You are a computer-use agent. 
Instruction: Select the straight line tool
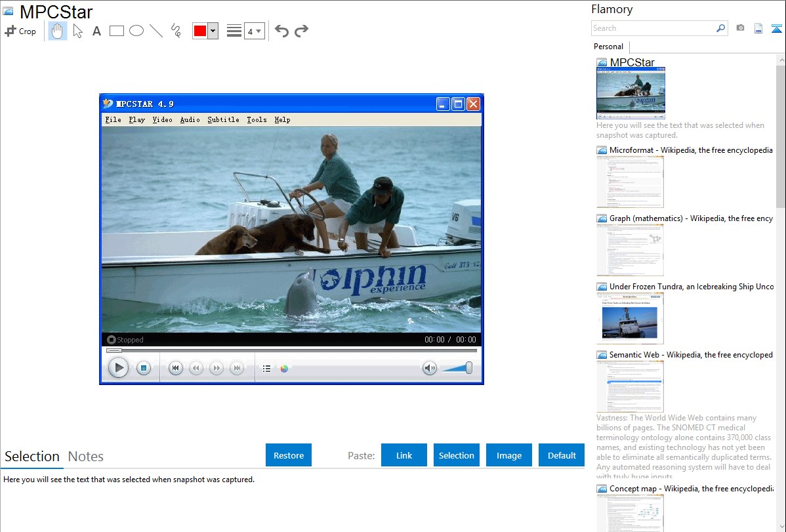(x=155, y=31)
